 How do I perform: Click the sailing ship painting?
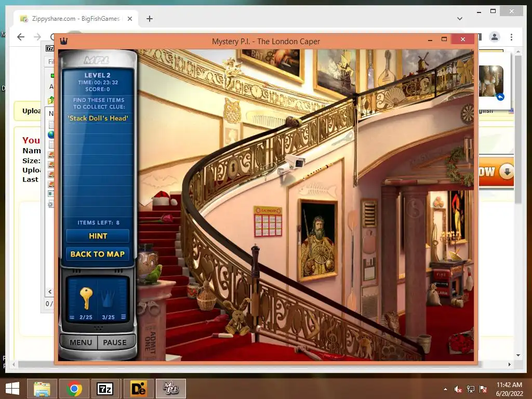click(x=337, y=72)
